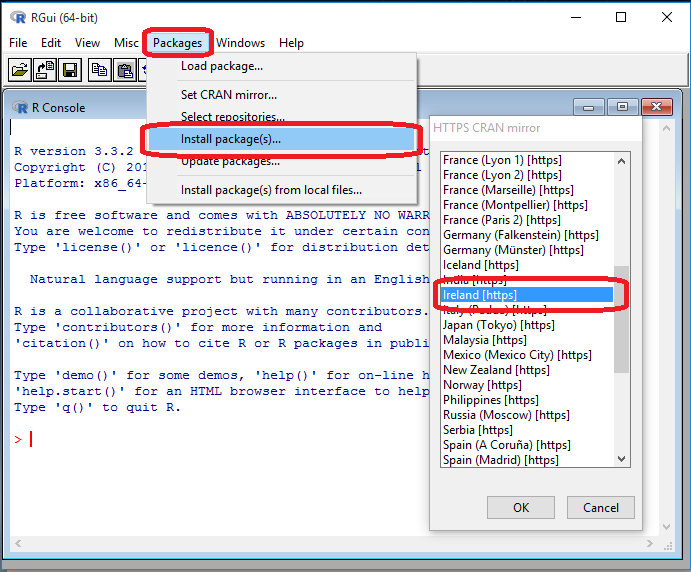Click mirror list scrollbar up arrow

tap(621, 161)
